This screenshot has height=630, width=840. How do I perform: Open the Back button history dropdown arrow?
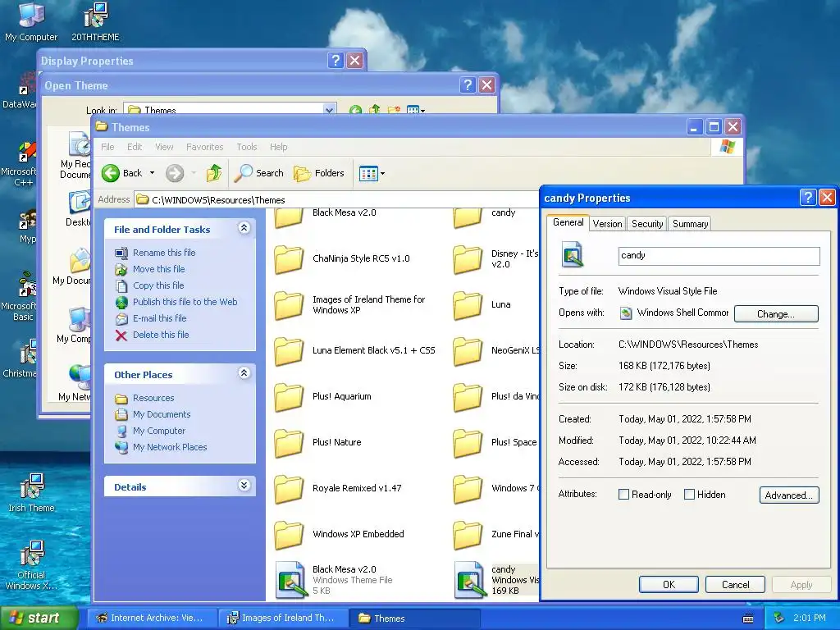[152, 173]
